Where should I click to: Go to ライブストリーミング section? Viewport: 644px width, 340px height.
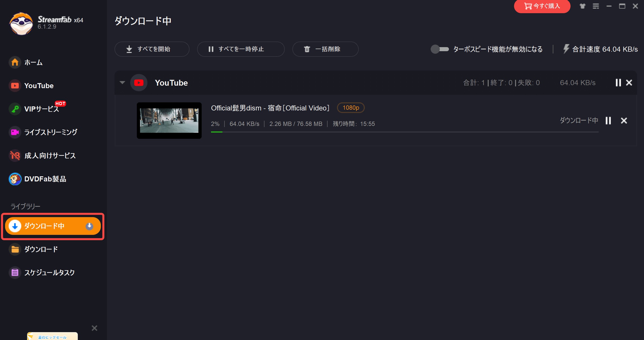click(x=50, y=132)
